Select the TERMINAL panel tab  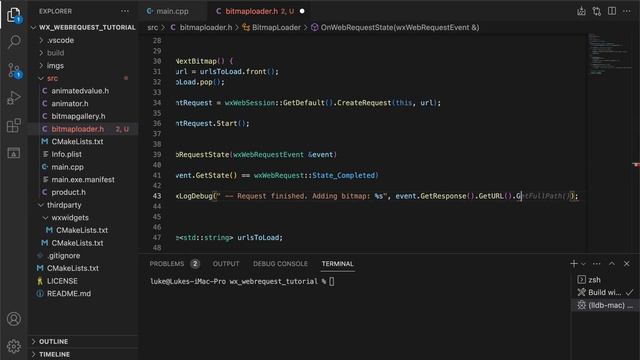338,264
